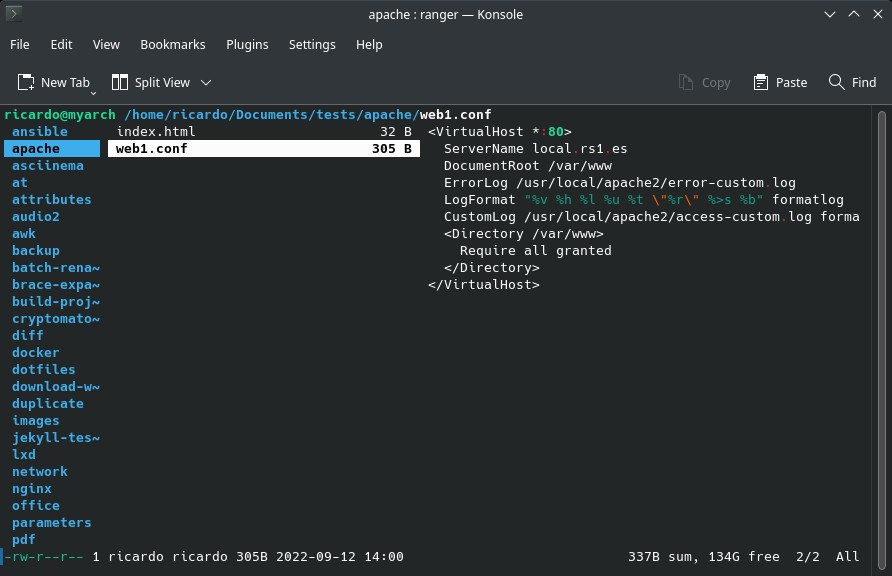Select the jekyll-tes~ directory
Screen dimensions: 892x576
click(x=56, y=438)
